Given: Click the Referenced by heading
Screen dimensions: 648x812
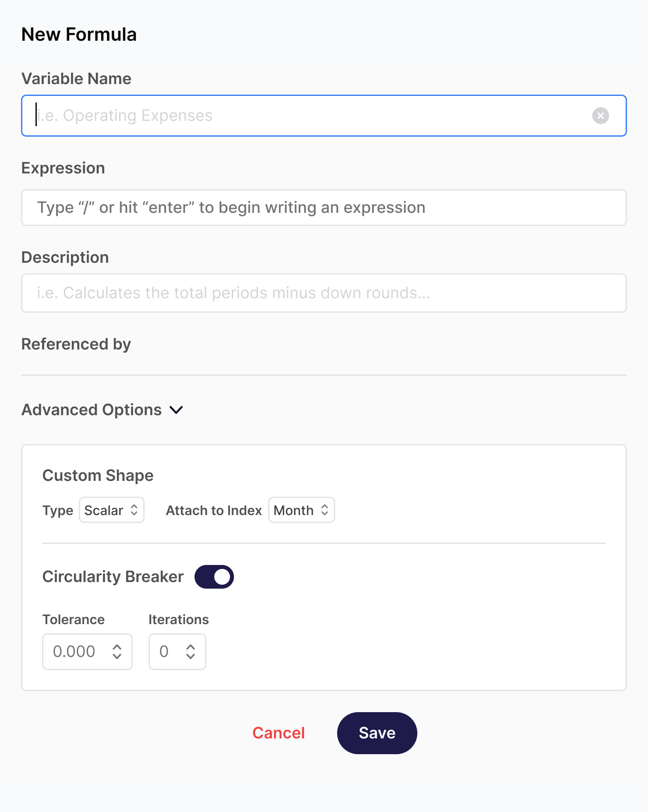Looking at the screenshot, I should click(76, 344).
